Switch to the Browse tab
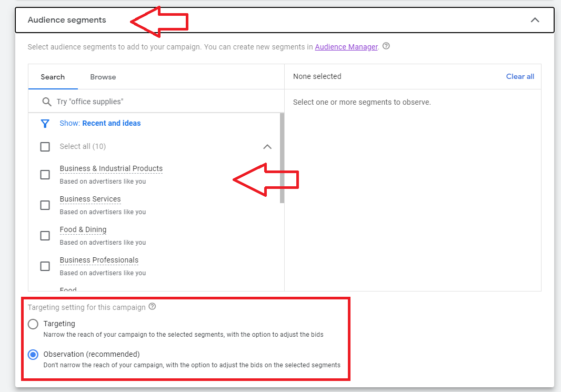The width and height of the screenshot is (561, 392). (103, 77)
